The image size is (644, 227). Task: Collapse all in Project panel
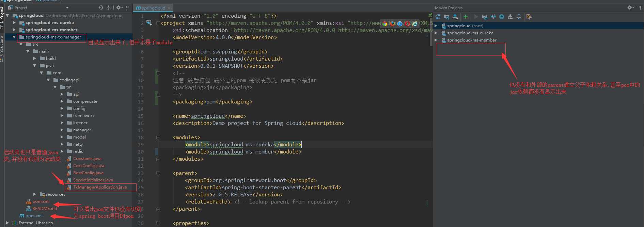(109, 7)
